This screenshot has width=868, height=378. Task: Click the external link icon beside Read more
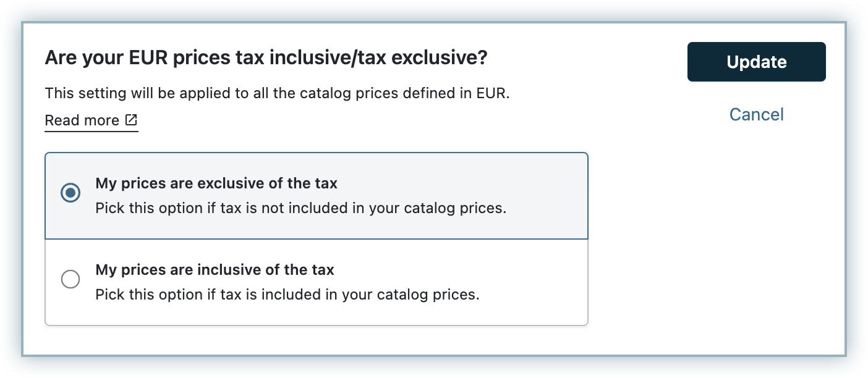pos(131,120)
